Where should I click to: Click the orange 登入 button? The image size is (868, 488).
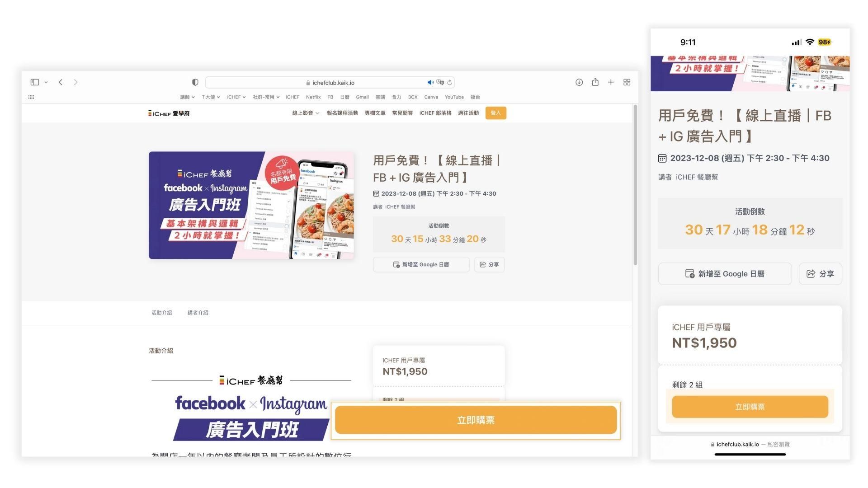[495, 113]
